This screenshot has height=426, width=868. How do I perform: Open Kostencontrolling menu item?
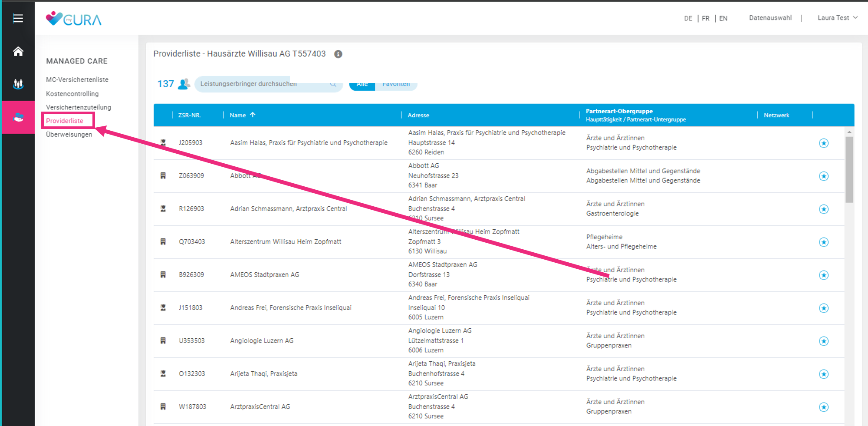(x=72, y=93)
